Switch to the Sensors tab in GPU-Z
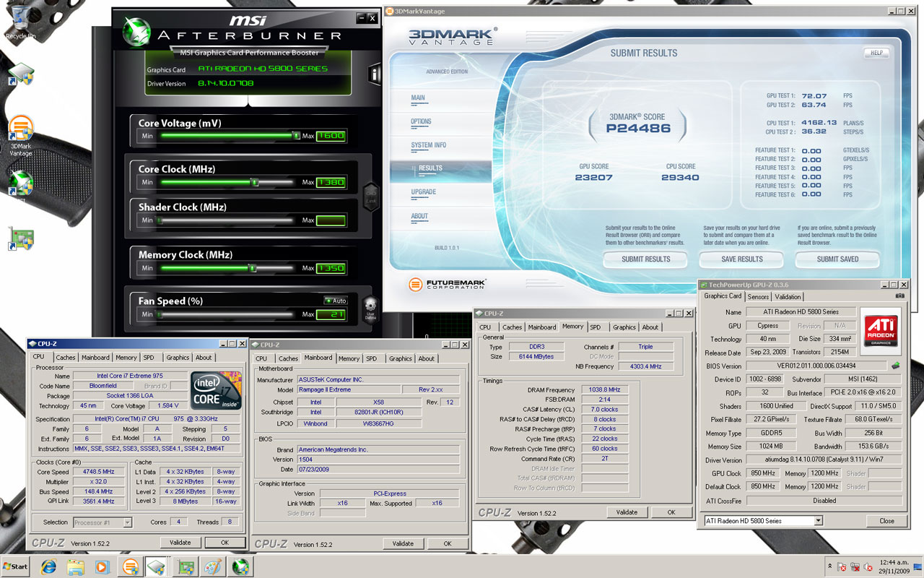Viewport: 924px width, 578px height. pyautogui.click(x=758, y=296)
